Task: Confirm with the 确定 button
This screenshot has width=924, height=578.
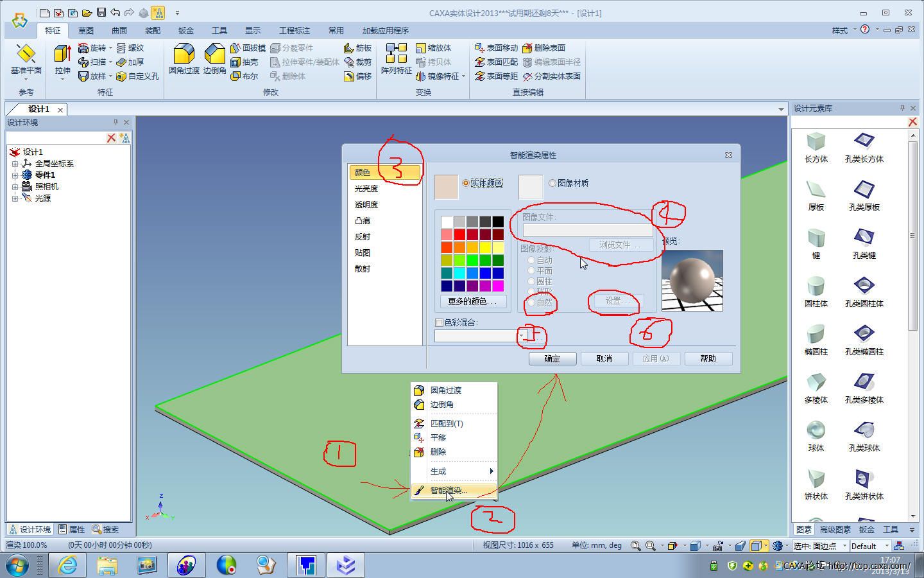Action: coord(552,358)
